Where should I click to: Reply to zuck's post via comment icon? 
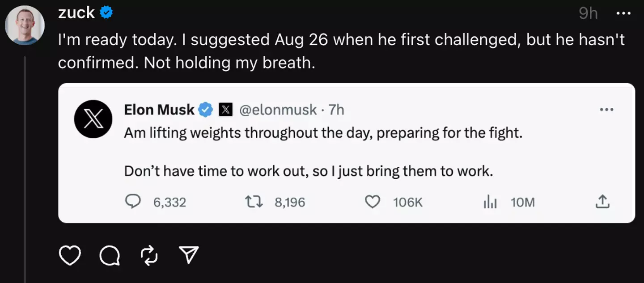[110, 255]
